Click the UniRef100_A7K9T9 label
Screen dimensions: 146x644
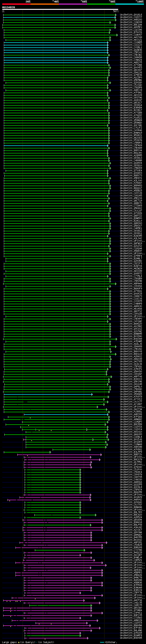pos(131,397)
